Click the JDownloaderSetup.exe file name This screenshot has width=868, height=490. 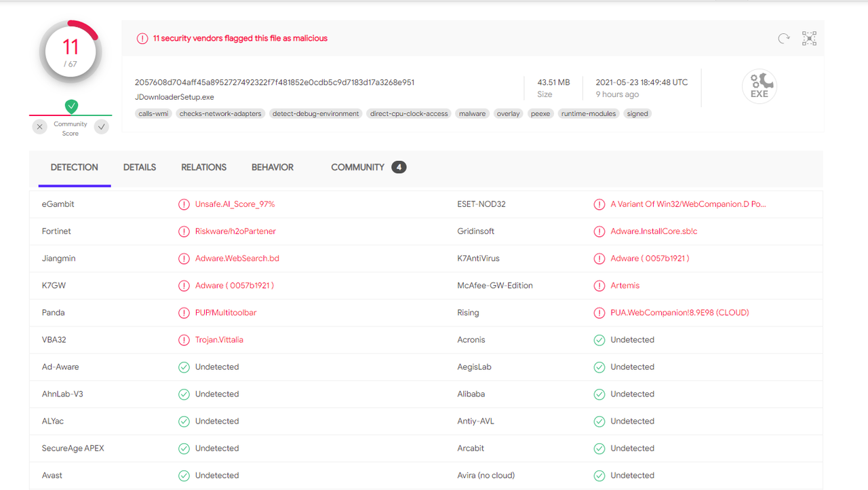(x=174, y=97)
